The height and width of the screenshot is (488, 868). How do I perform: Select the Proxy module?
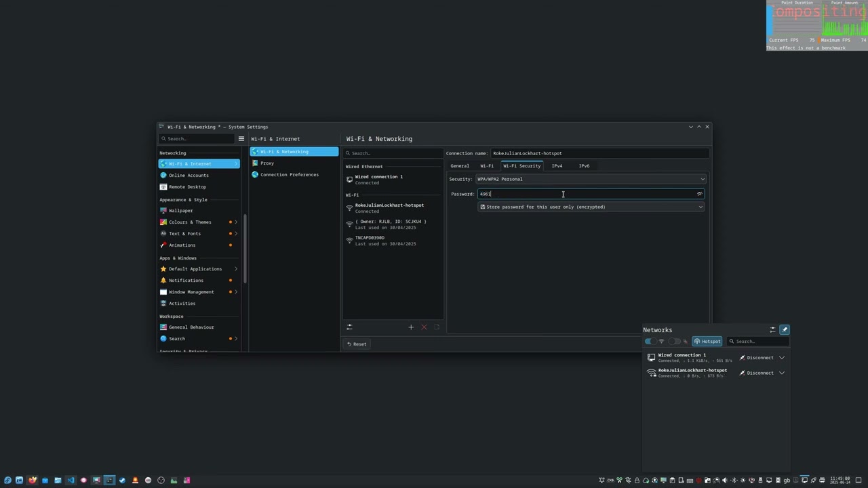294,163
